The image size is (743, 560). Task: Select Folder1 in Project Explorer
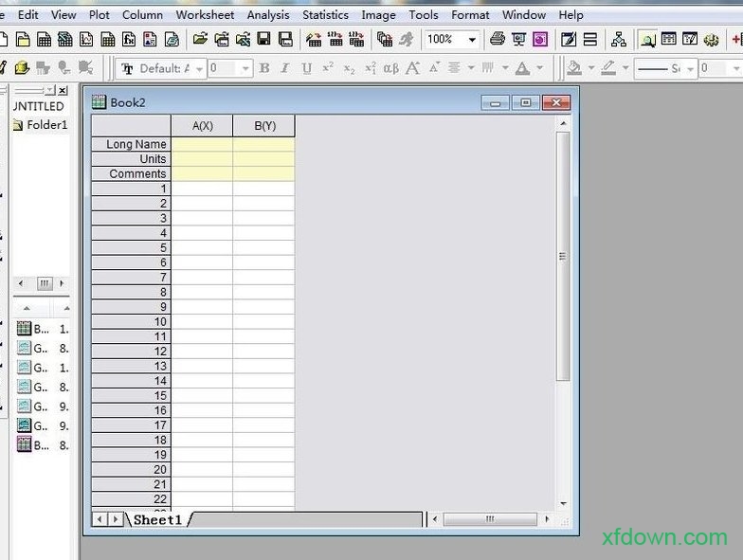click(x=46, y=125)
